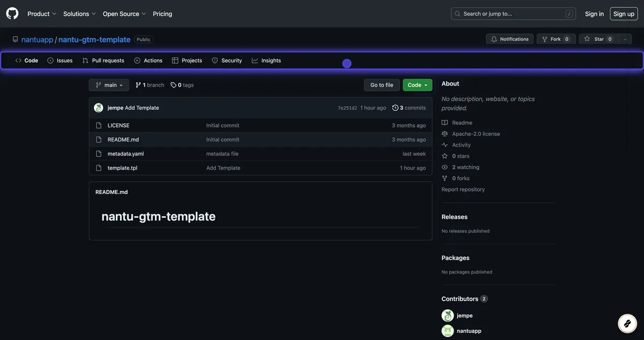Open the metadata.yaml file
Image resolution: width=644 pixels, height=340 pixels.
pos(126,154)
